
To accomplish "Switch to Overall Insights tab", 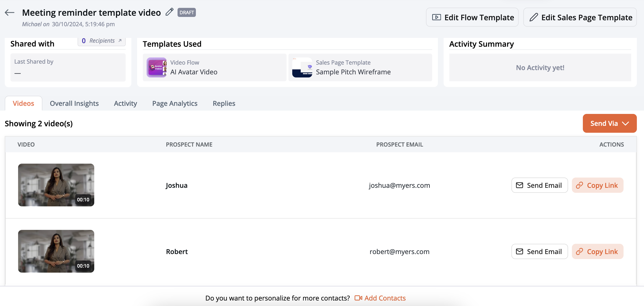I will click(x=74, y=103).
